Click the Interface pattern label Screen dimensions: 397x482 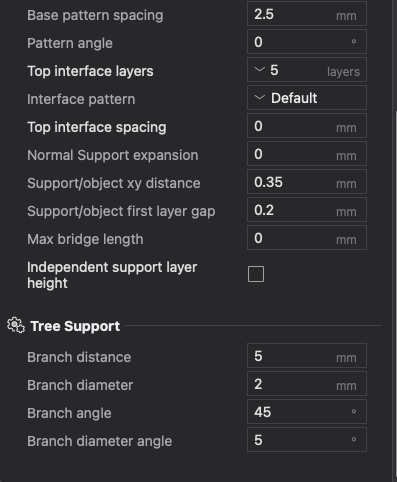(x=81, y=99)
